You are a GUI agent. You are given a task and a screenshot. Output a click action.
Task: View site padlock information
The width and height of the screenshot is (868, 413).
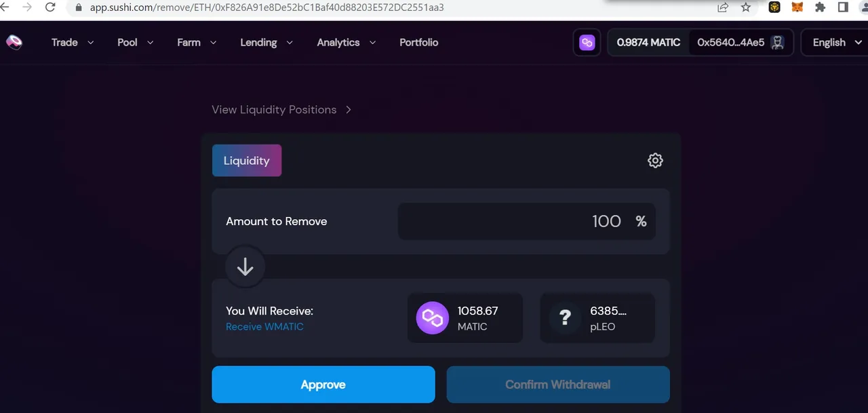[78, 7]
